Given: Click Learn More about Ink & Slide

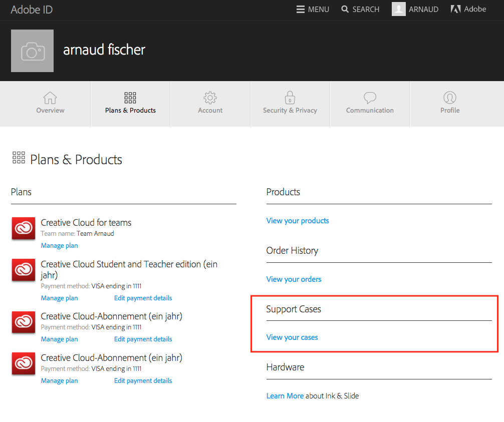Looking at the screenshot, I should [x=285, y=395].
